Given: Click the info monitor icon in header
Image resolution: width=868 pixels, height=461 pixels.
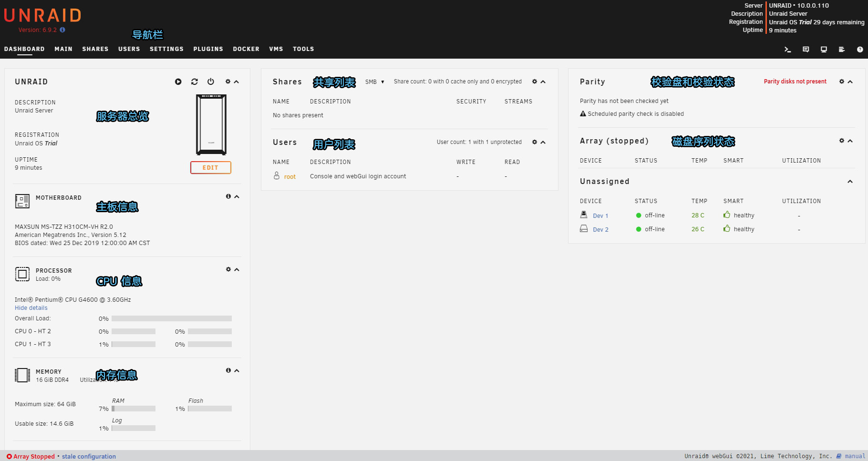Looking at the screenshot, I should point(824,49).
